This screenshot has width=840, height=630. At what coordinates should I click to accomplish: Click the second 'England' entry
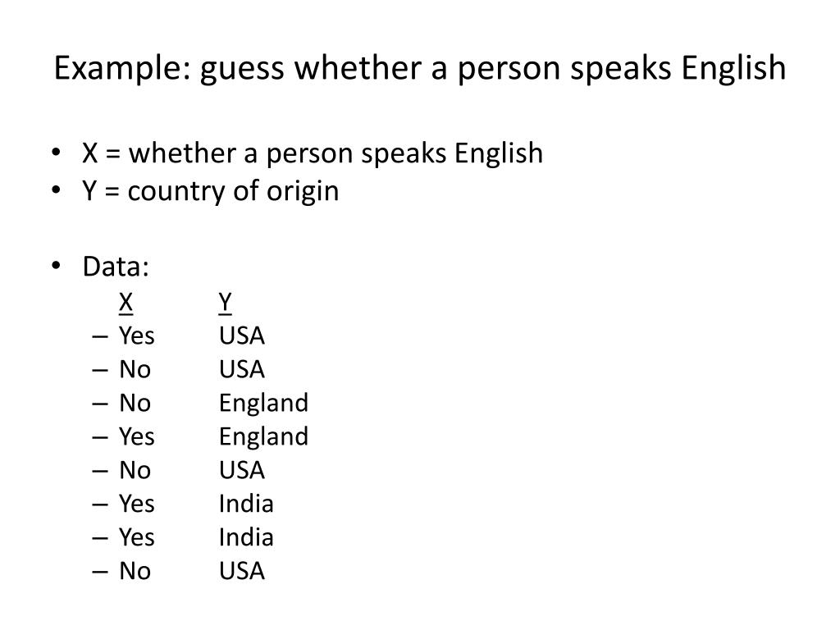point(263,438)
